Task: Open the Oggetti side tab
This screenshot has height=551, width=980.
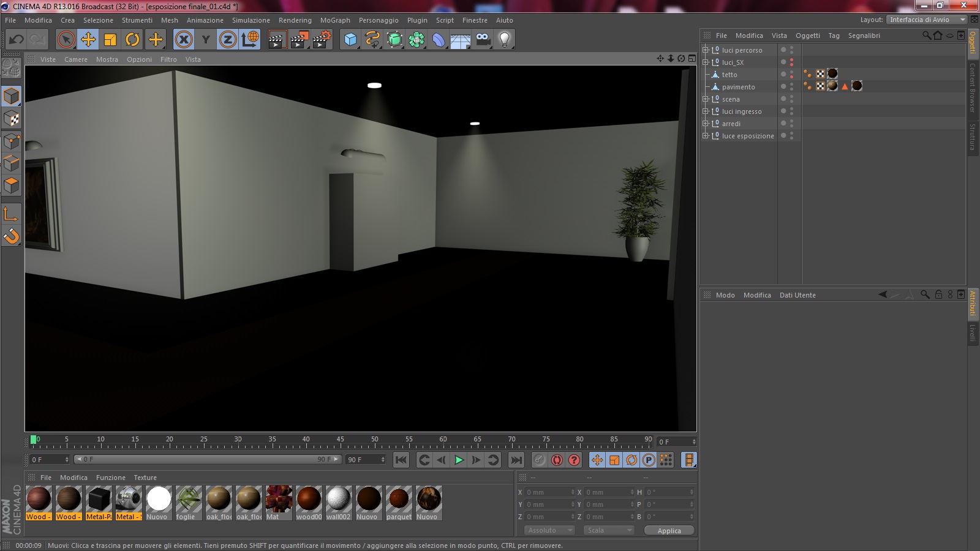Action: [973, 44]
